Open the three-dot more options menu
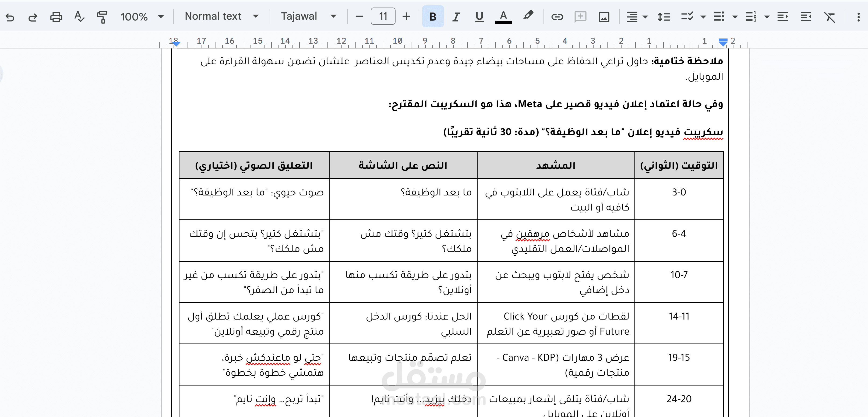 coord(858,17)
